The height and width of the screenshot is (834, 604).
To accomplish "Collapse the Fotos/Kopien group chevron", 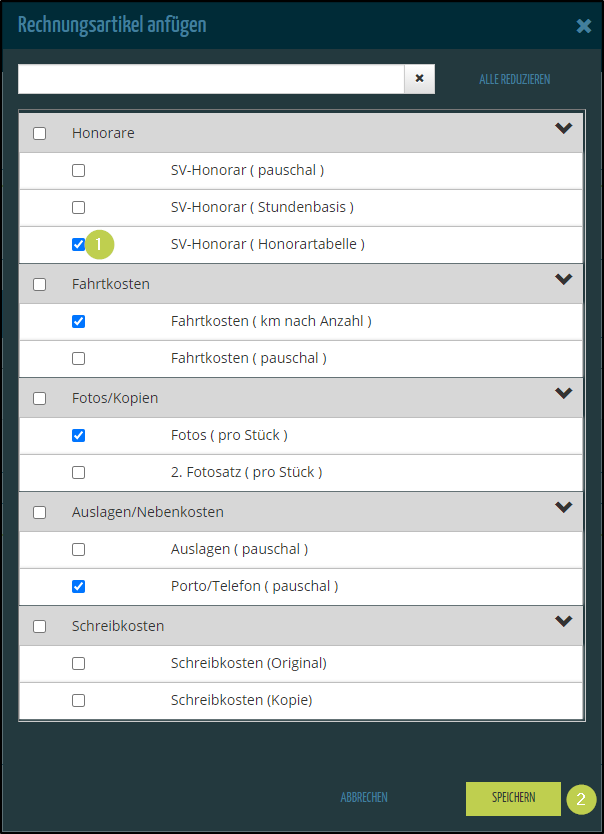I will pyautogui.click(x=564, y=394).
